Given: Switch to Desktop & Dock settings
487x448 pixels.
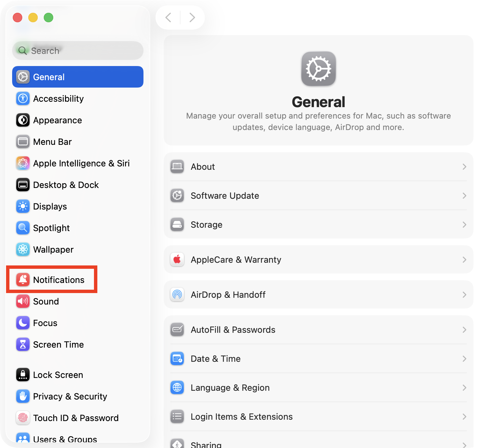Looking at the screenshot, I should tap(66, 185).
